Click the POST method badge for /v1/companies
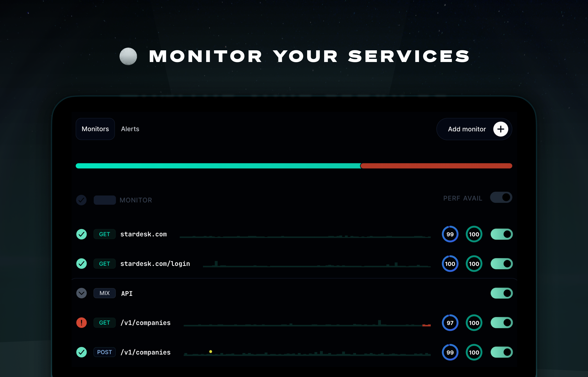588x377 pixels. [x=104, y=352]
